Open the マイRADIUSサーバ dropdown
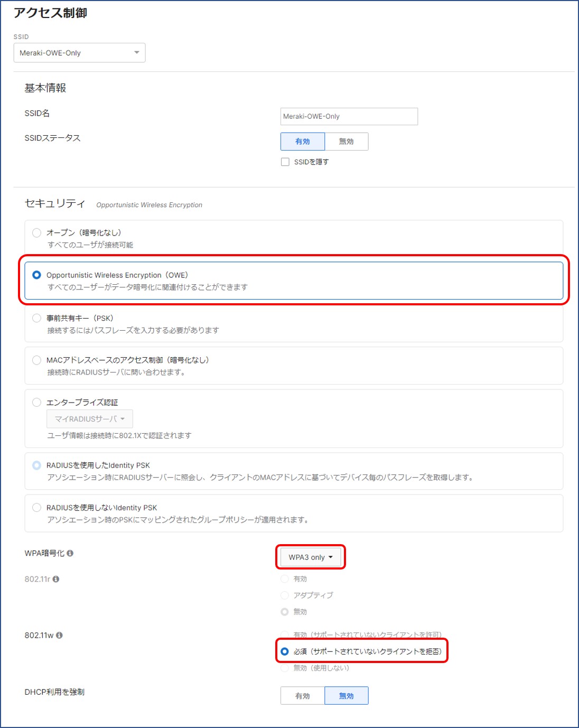The image size is (579, 728). click(90, 419)
